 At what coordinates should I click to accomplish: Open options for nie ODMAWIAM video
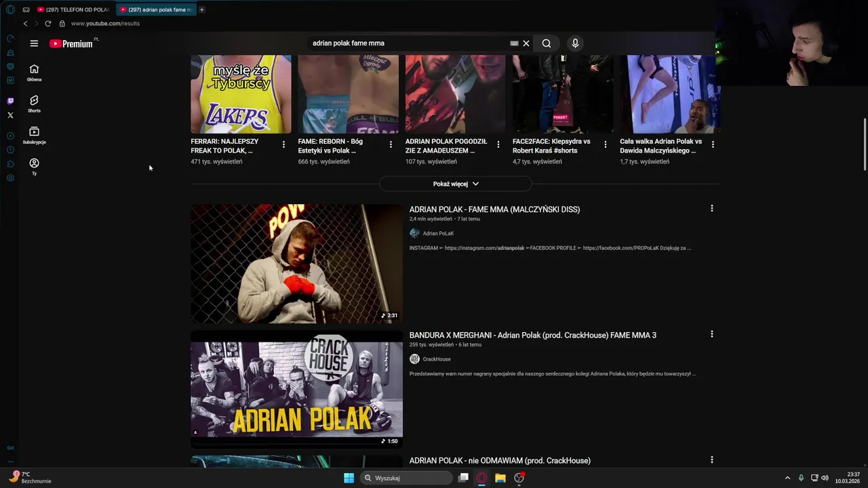[x=712, y=460]
